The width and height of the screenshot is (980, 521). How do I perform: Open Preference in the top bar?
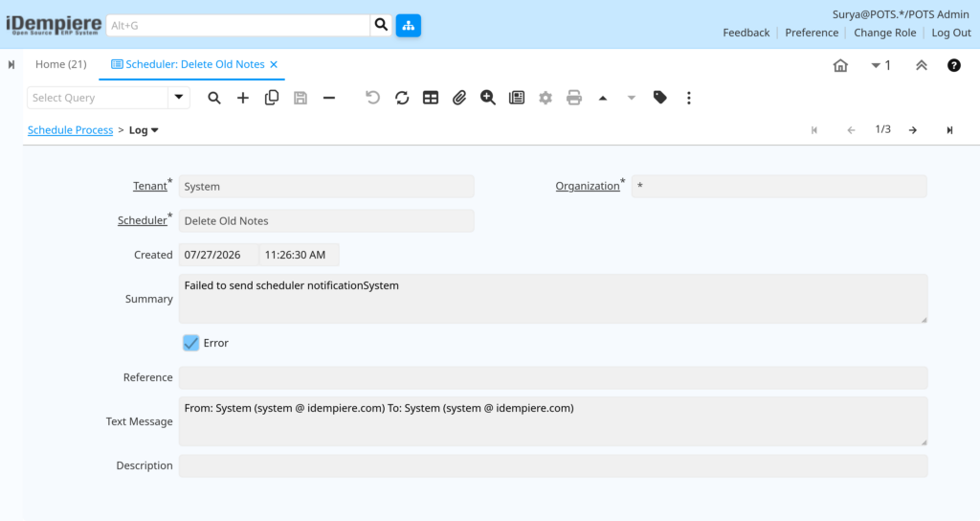[x=812, y=33]
